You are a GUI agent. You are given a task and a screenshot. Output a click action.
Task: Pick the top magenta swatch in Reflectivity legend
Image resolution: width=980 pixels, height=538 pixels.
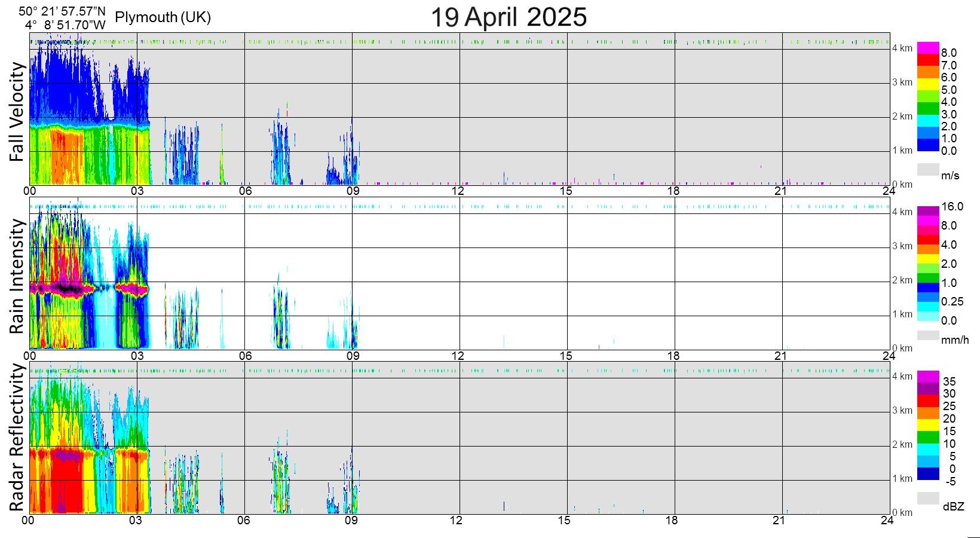coord(929,377)
